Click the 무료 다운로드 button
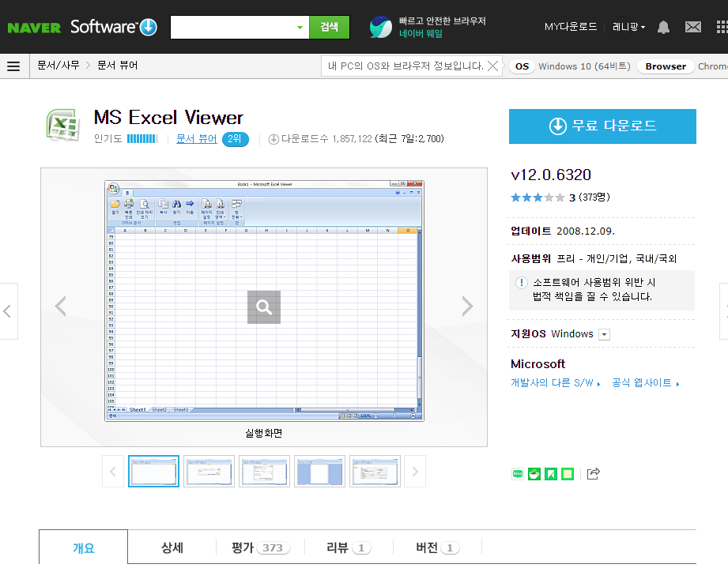 point(602,126)
